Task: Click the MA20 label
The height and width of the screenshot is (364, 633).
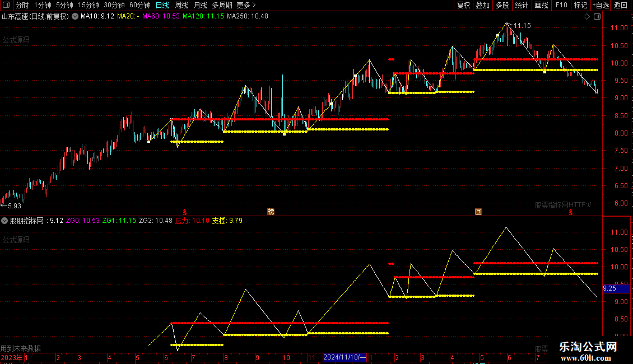Action: 128,16
